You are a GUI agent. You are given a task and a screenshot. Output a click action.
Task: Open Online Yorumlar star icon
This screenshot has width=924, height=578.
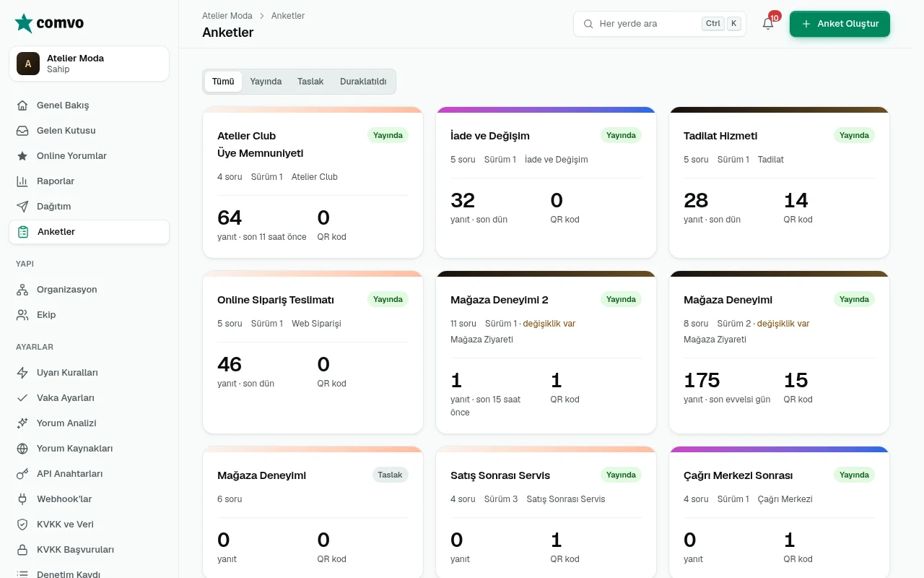pyautogui.click(x=22, y=156)
